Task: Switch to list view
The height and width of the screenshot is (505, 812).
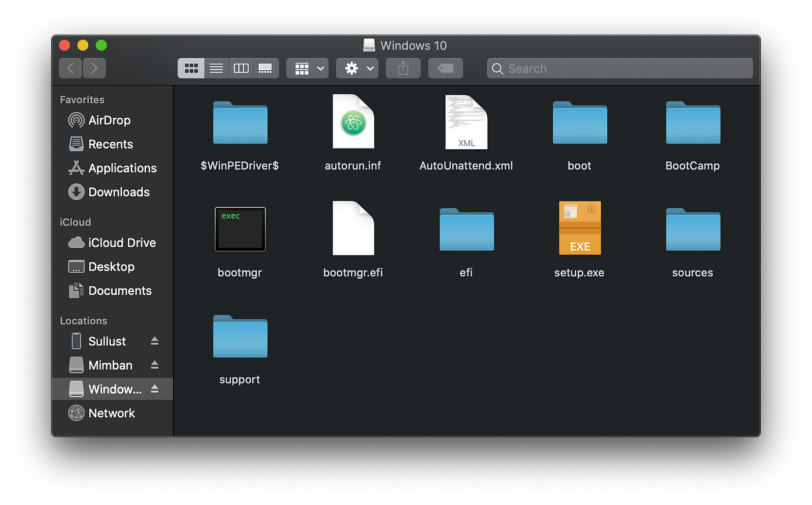Action: click(216, 68)
